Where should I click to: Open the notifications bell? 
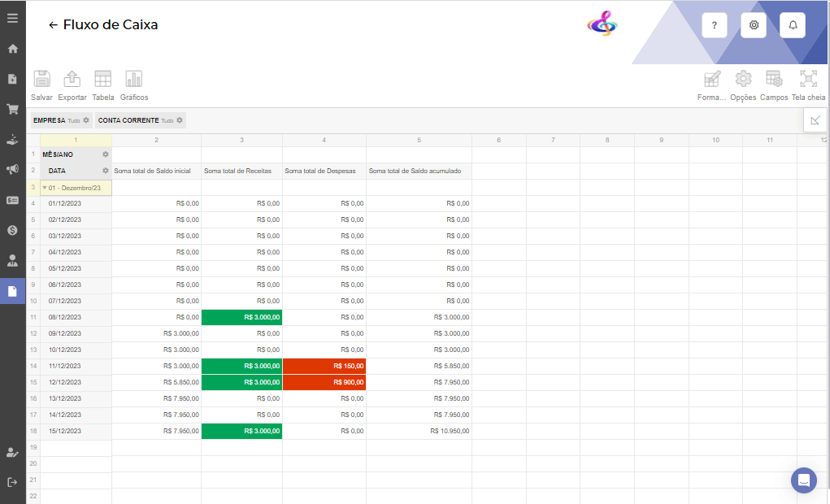pos(793,25)
